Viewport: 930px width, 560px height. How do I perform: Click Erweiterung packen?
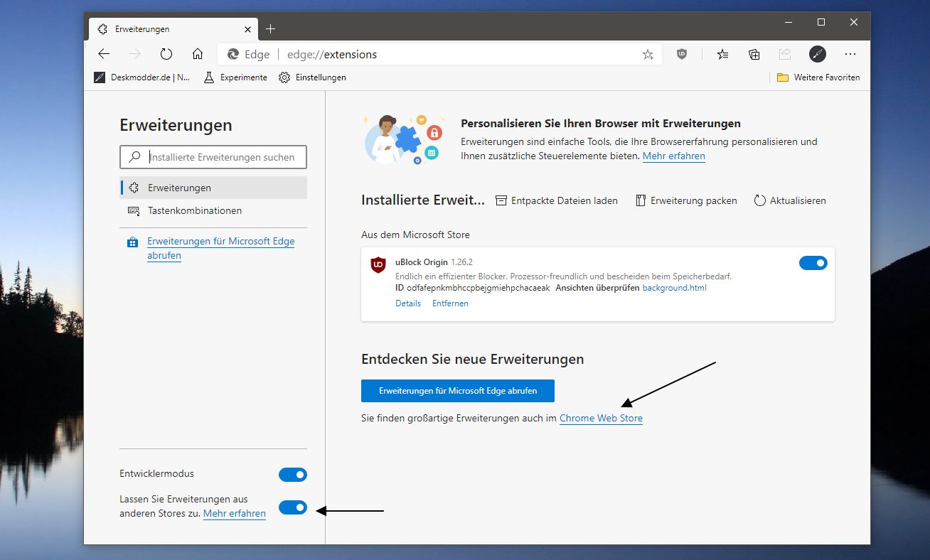point(685,200)
